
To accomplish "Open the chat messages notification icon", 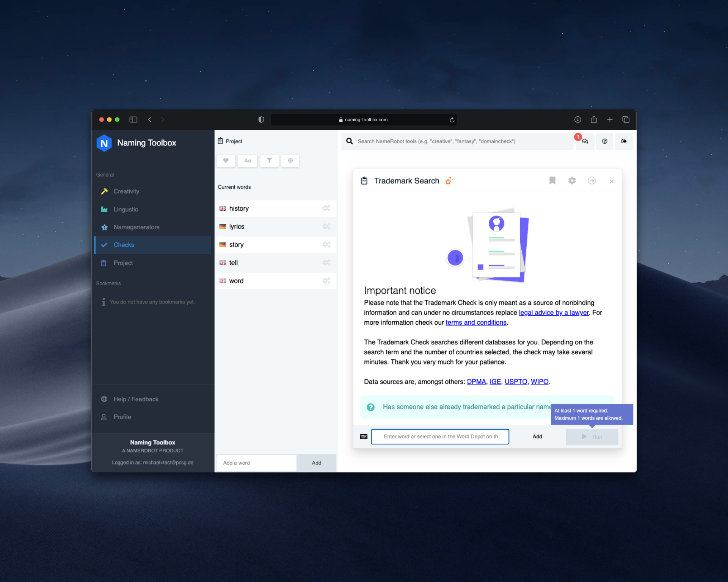I will click(585, 141).
